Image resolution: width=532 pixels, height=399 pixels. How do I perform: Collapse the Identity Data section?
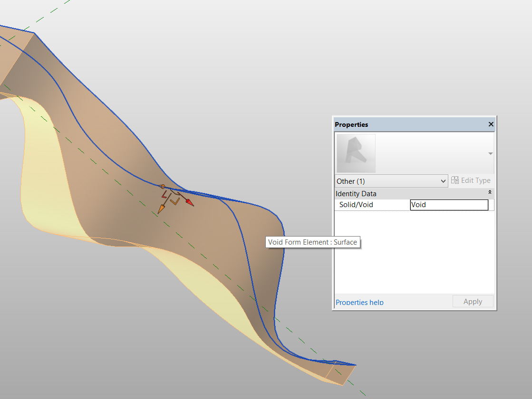(x=490, y=192)
